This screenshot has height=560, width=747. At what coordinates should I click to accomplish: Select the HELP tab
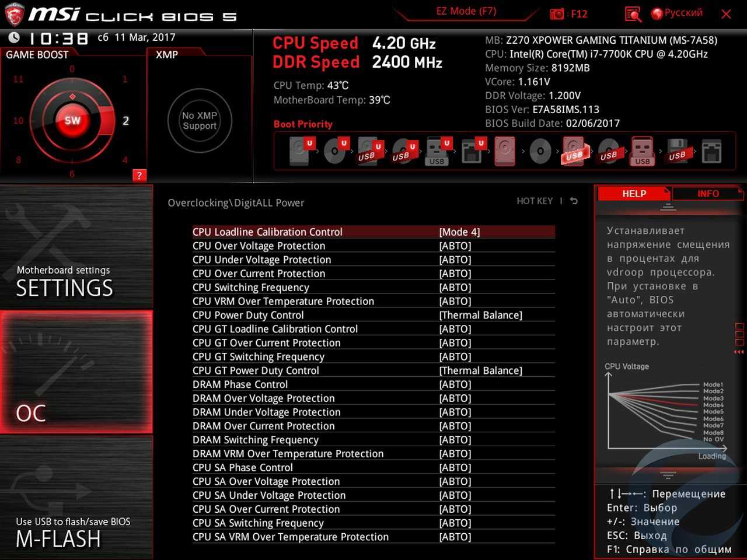(x=634, y=194)
